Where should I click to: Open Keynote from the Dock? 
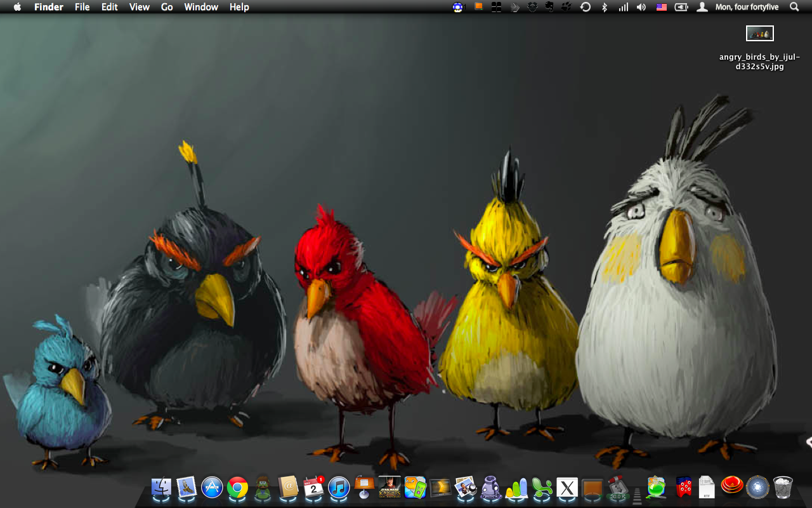[364, 487]
